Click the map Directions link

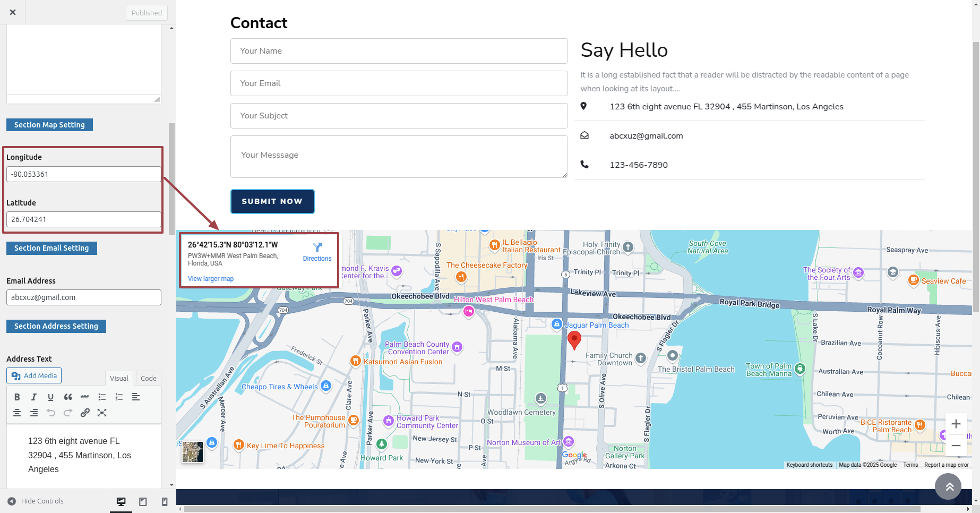[317, 252]
